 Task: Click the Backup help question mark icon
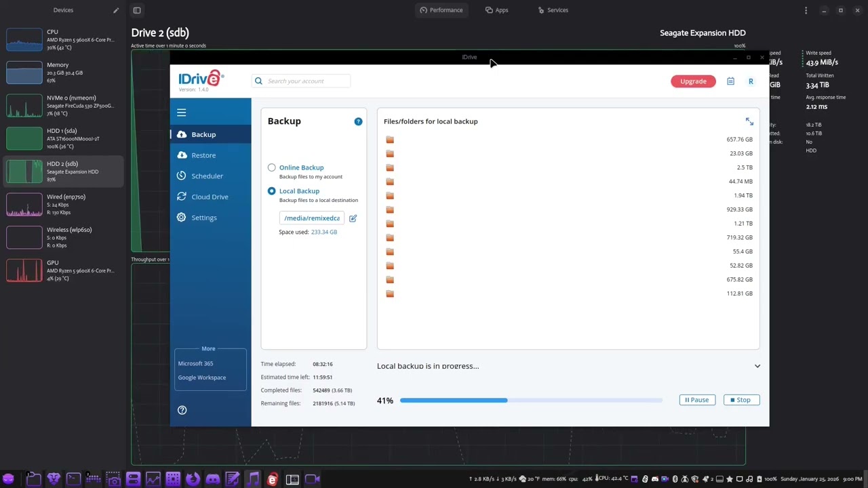click(x=358, y=121)
